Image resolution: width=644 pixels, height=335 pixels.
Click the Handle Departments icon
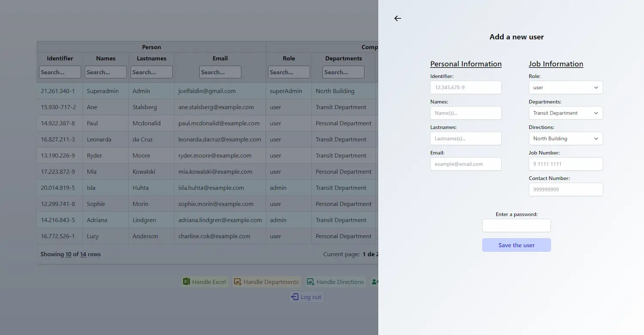(x=237, y=281)
